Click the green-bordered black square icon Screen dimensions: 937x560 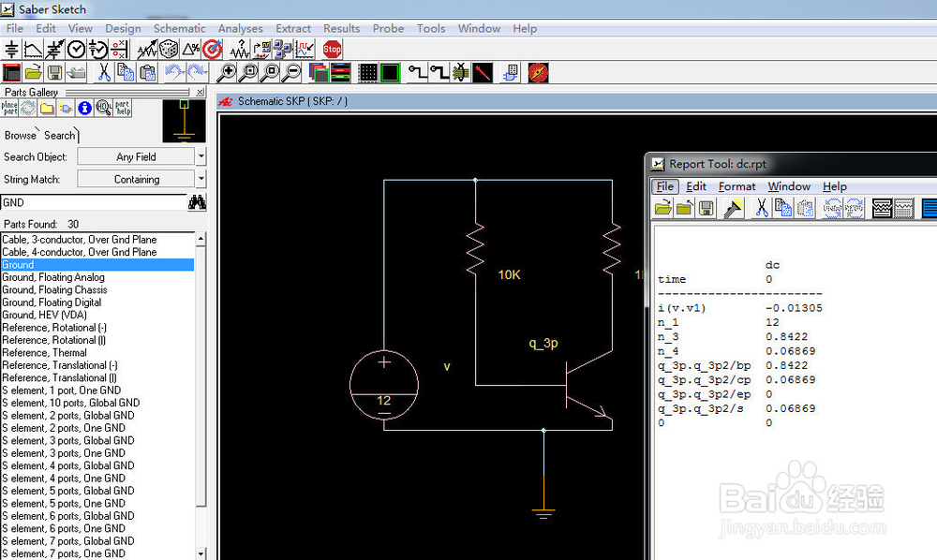(x=390, y=73)
